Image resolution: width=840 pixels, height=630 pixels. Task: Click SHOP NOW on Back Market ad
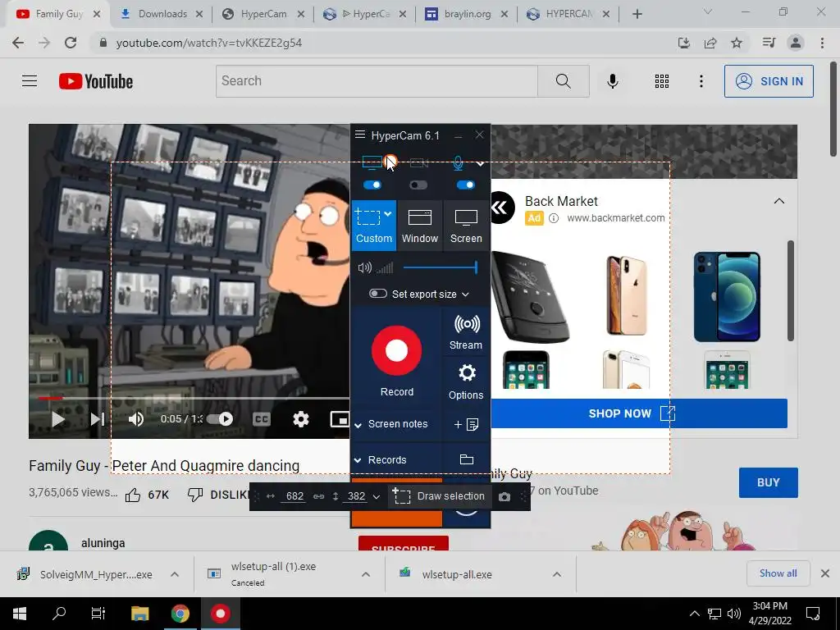point(638,413)
